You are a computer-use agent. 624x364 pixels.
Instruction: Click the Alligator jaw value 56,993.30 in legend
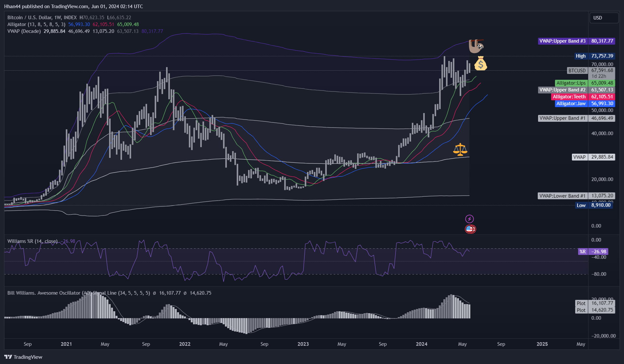click(x=79, y=24)
